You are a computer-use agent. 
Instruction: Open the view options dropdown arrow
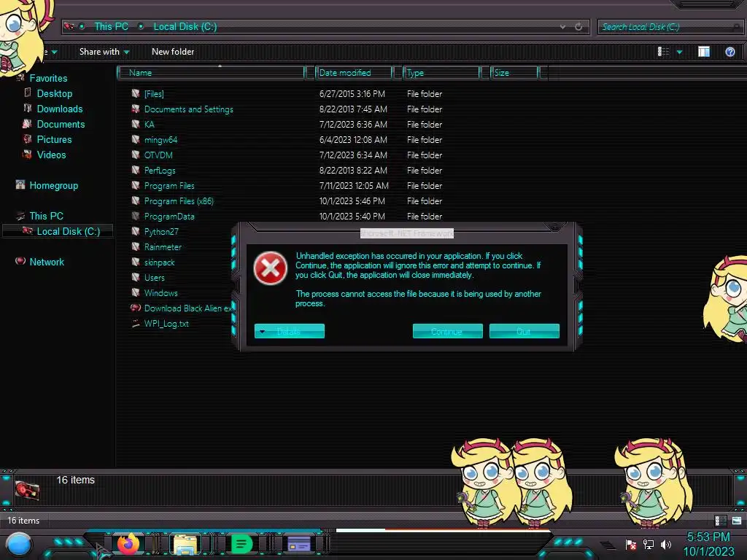(679, 52)
